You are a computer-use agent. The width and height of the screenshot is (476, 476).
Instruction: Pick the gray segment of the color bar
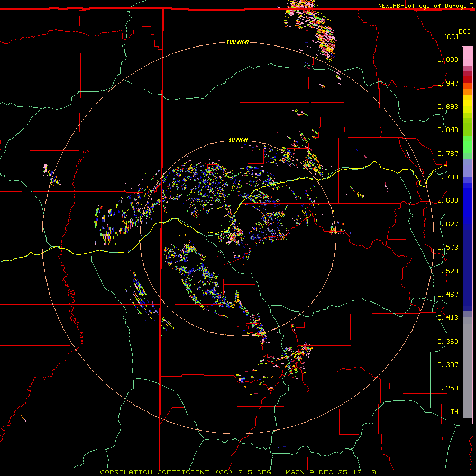click(467, 368)
